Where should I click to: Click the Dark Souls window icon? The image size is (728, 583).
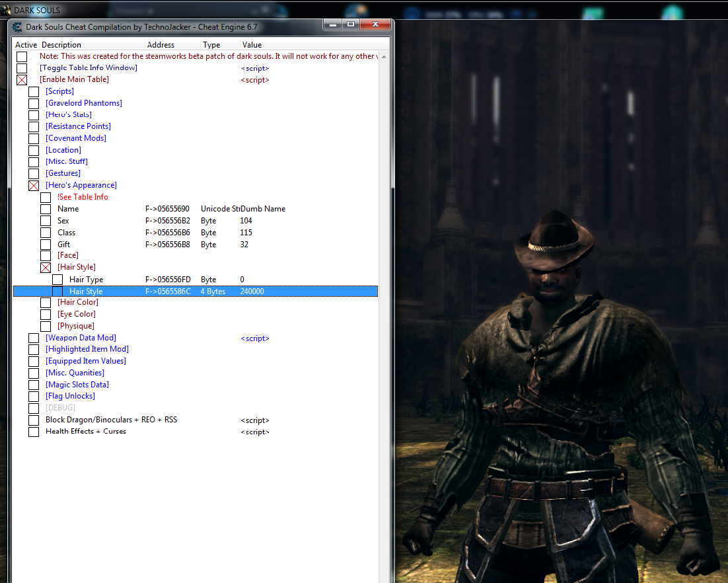[x=5, y=10]
